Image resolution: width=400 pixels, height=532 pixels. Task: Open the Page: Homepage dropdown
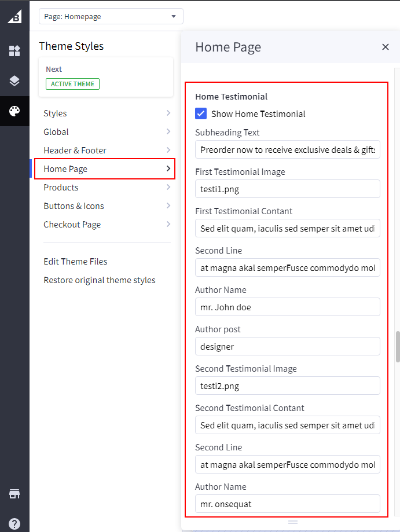111,16
